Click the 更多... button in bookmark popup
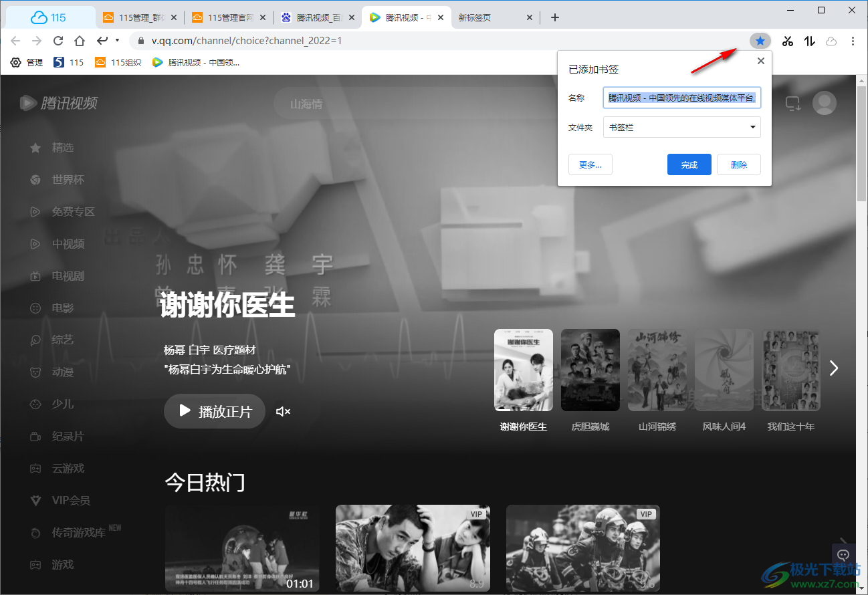The width and height of the screenshot is (868, 595). click(x=590, y=164)
